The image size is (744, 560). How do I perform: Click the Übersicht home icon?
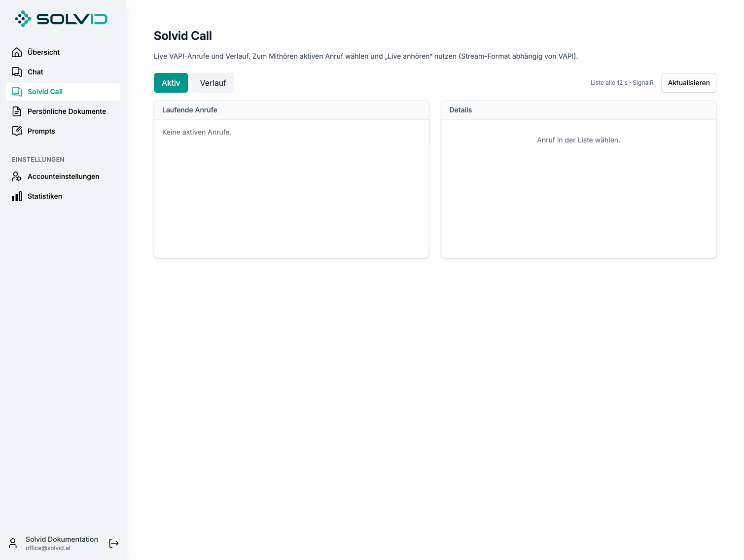(17, 52)
